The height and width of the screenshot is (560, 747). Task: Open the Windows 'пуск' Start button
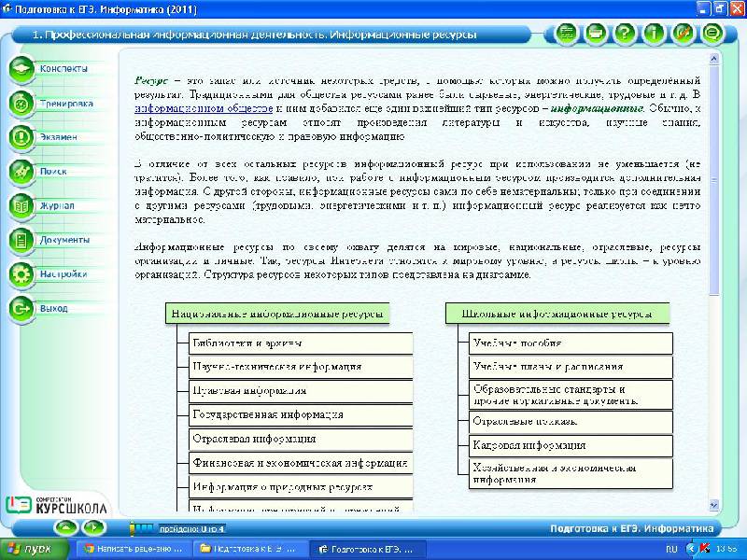35,549
